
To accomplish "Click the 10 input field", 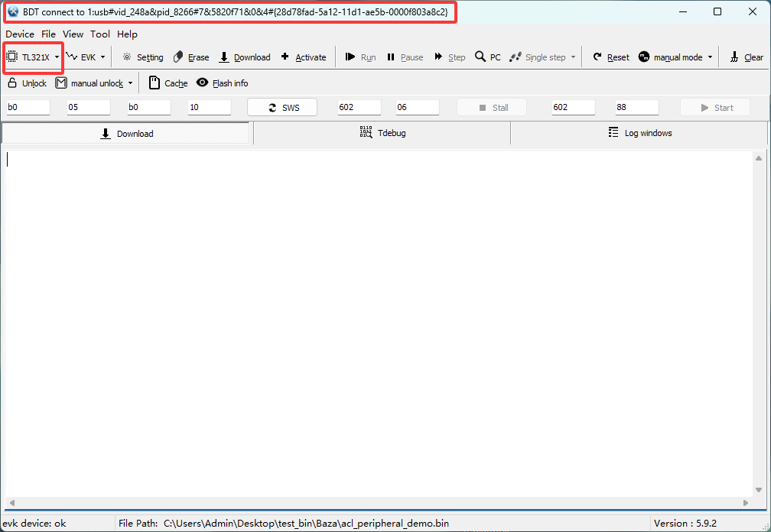I will (x=210, y=107).
